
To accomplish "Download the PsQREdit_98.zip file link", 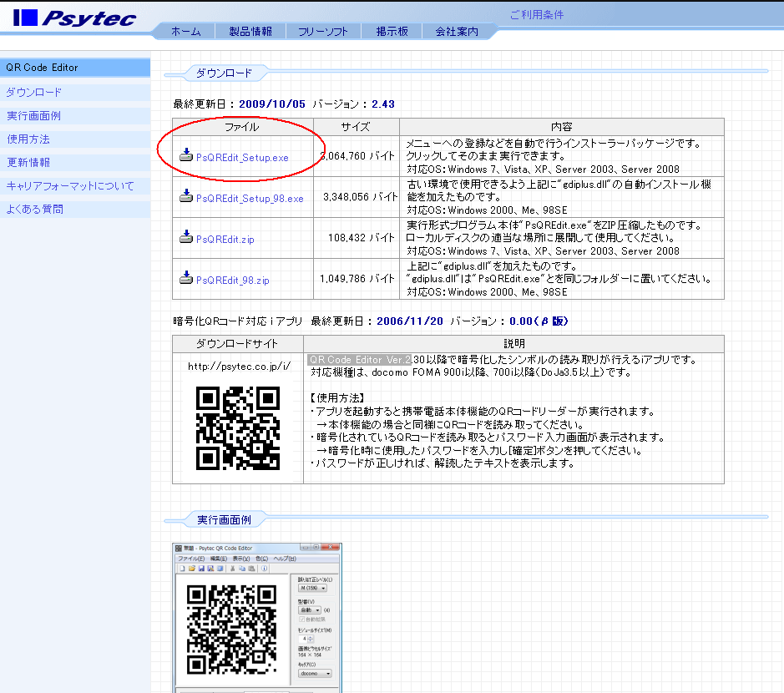I will 232,281.
